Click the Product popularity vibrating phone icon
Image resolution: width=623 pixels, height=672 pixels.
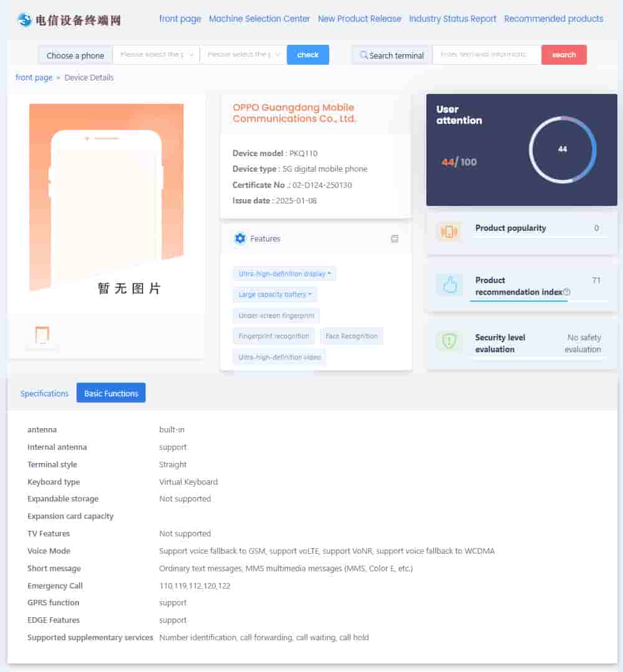[x=449, y=232]
